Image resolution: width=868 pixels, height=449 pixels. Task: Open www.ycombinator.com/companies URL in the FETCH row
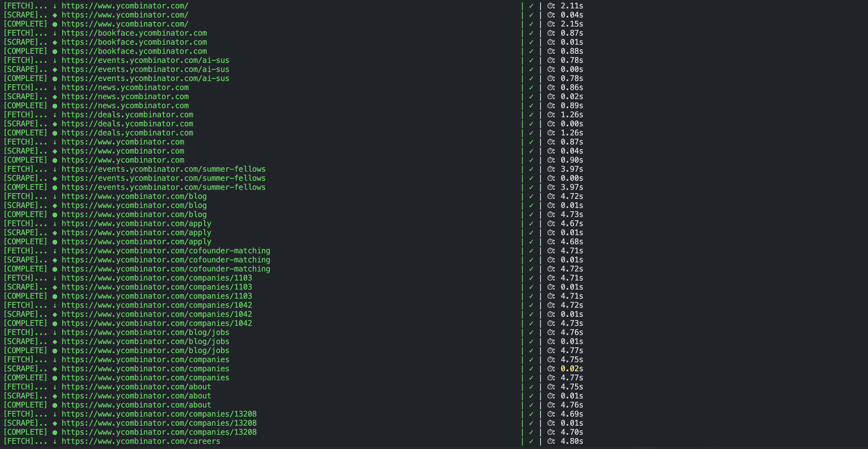[145, 360]
